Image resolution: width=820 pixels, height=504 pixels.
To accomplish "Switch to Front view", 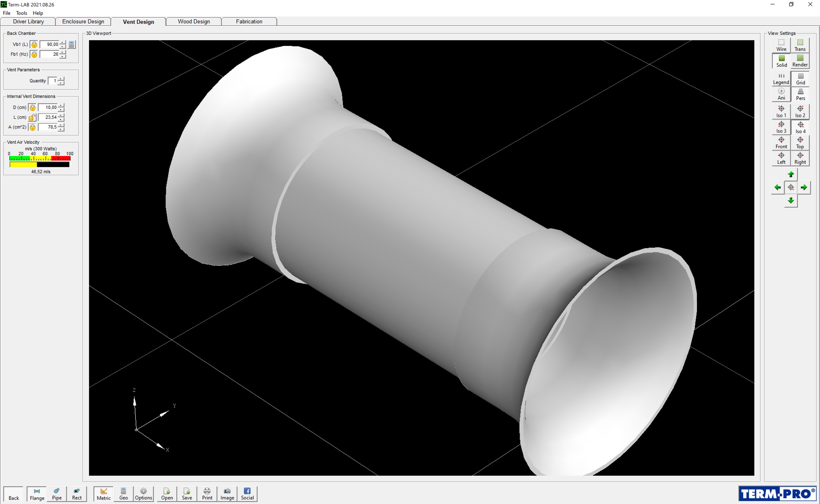I will pyautogui.click(x=781, y=143).
